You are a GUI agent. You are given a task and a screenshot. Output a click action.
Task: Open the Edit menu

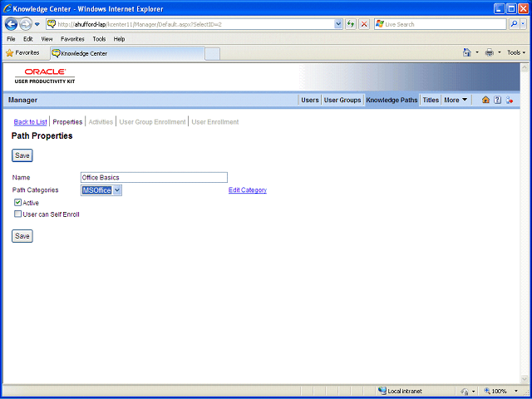(x=27, y=39)
